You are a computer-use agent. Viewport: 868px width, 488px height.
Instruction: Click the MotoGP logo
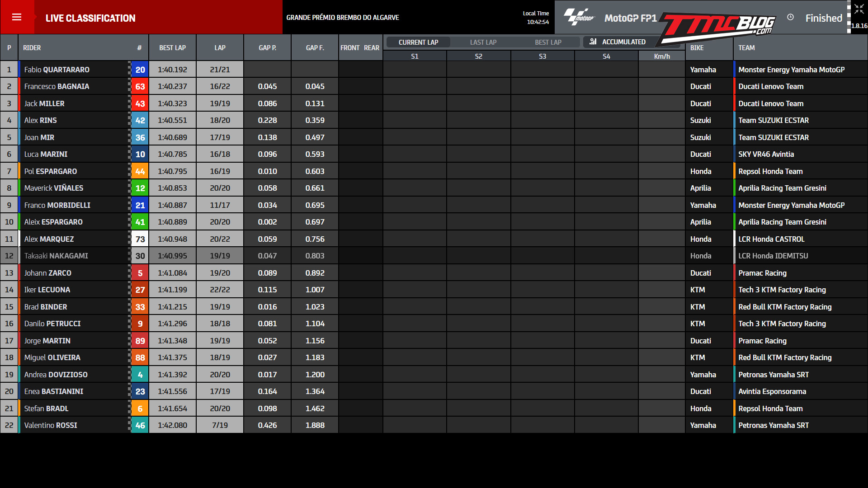[x=579, y=17]
